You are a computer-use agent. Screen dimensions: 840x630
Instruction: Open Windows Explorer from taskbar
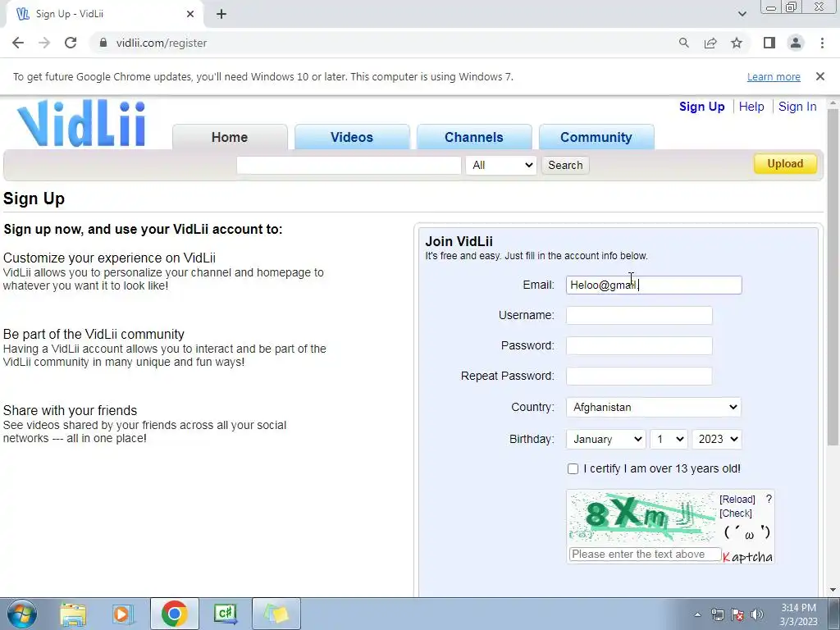tap(73, 614)
